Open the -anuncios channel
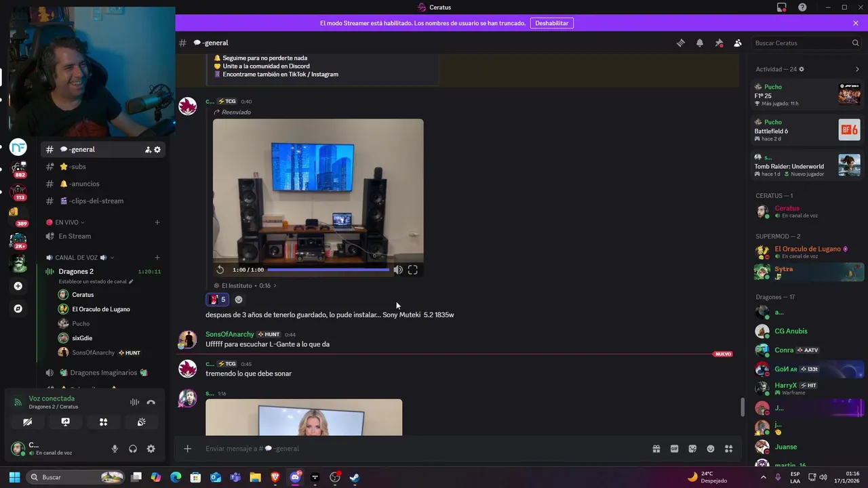The height and width of the screenshot is (488, 868). click(x=102, y=184)
